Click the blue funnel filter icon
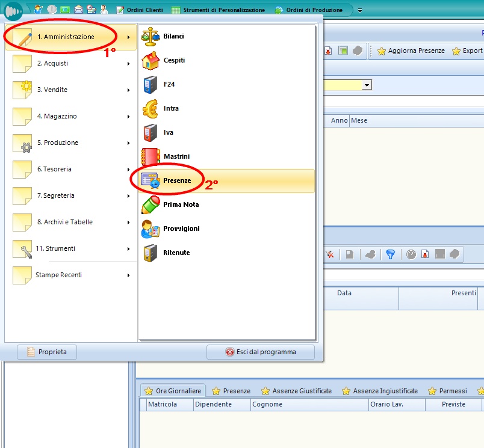This screenshot has height=448, width=484. (x=391, y=254)
